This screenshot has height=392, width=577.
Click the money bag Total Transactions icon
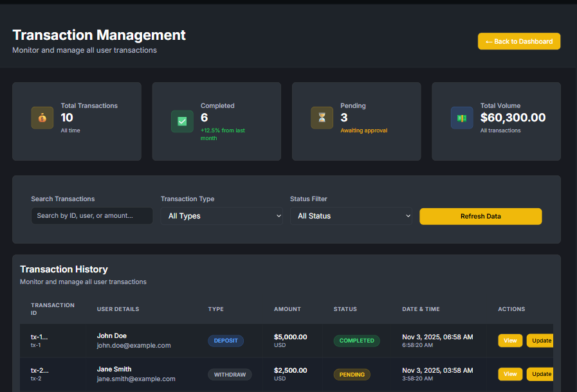[x=42, y=118]
